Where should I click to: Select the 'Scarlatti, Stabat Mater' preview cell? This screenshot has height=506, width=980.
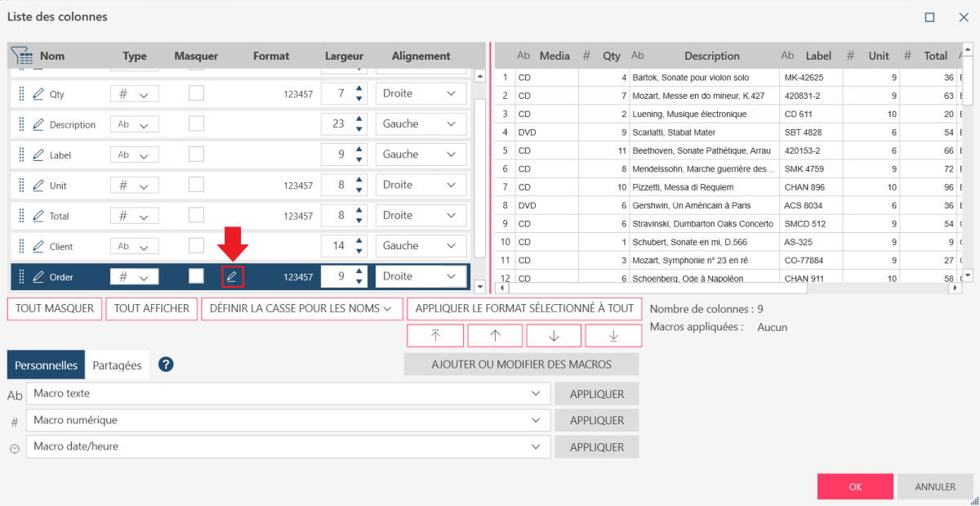(703, 132)
